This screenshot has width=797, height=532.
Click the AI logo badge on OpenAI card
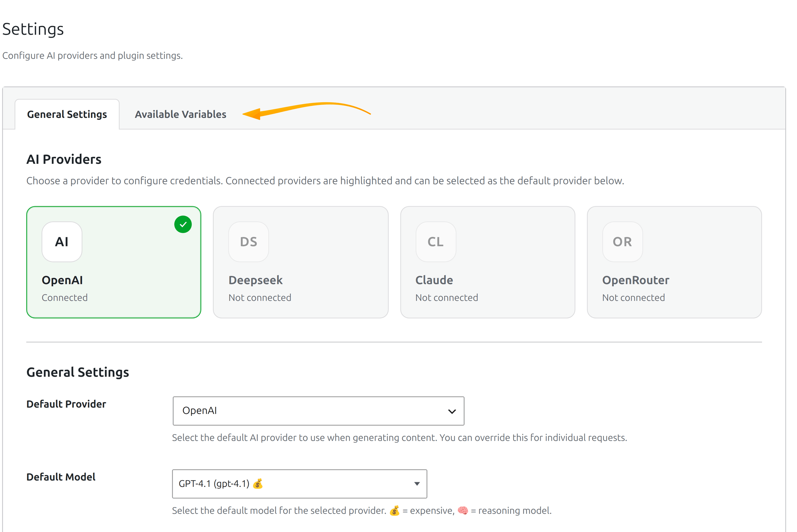[62, 242]
